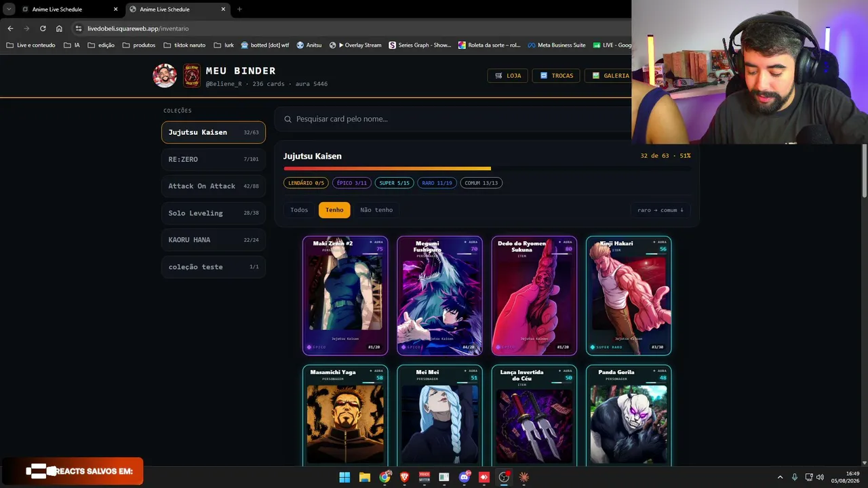Open the Overlay Stream bookmark
This screenshot has height=488, width=868.
click(x=355, y=45)
